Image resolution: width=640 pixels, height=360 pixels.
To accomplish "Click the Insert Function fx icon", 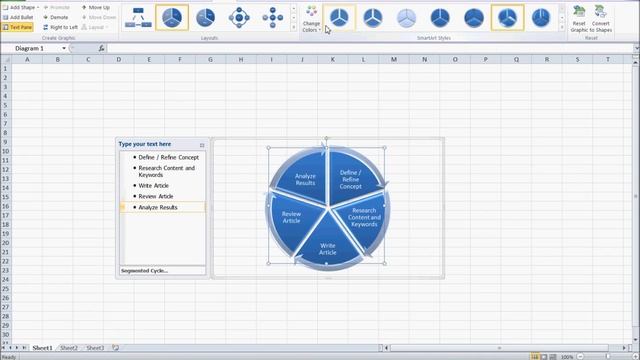I will 101,49.
